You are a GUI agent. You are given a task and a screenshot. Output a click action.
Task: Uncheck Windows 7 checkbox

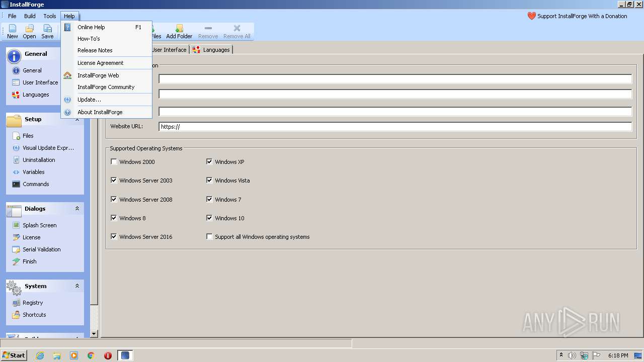point(209,200)
